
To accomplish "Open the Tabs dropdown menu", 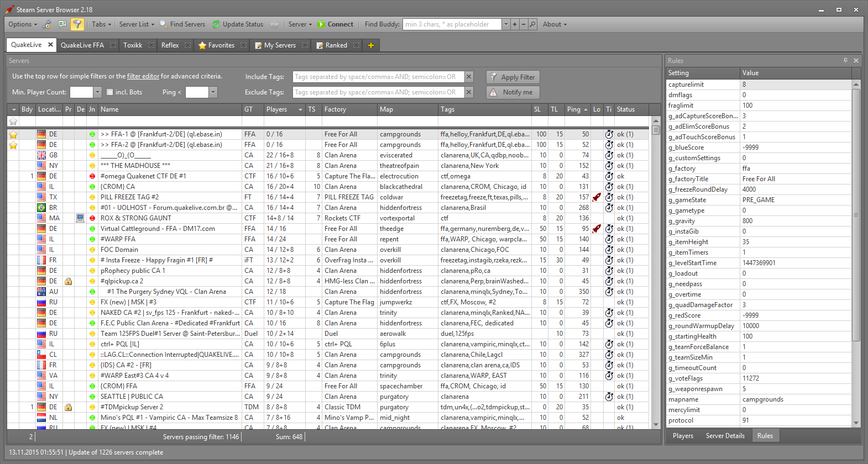I will click(x=101, y=24).
